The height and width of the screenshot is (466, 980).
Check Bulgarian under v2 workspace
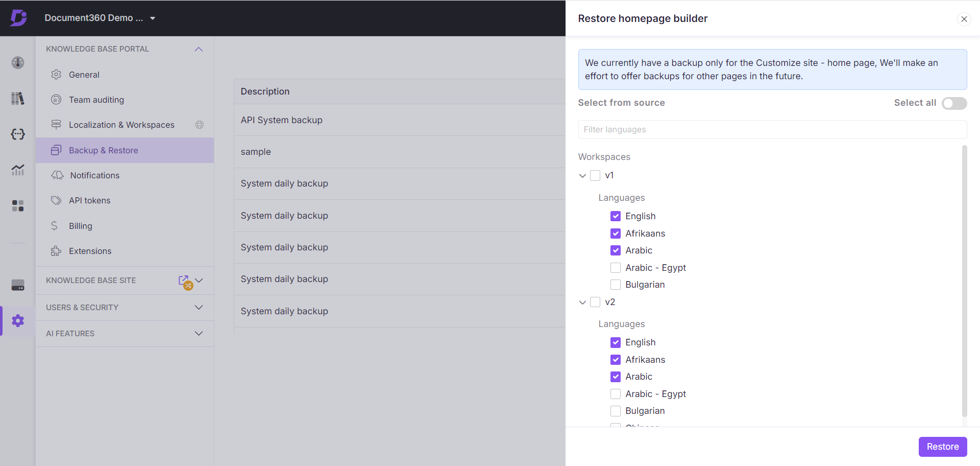616,411
